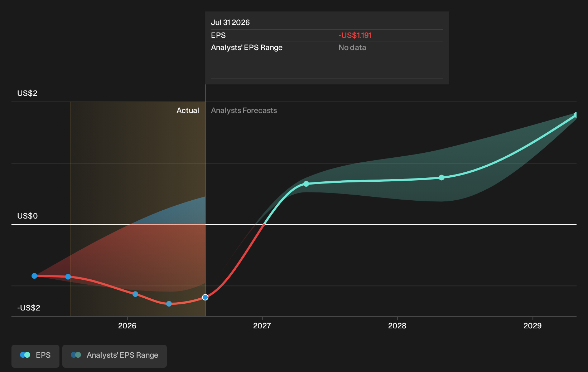Click the 'EPS' row label in tooltip

[218, 35]
